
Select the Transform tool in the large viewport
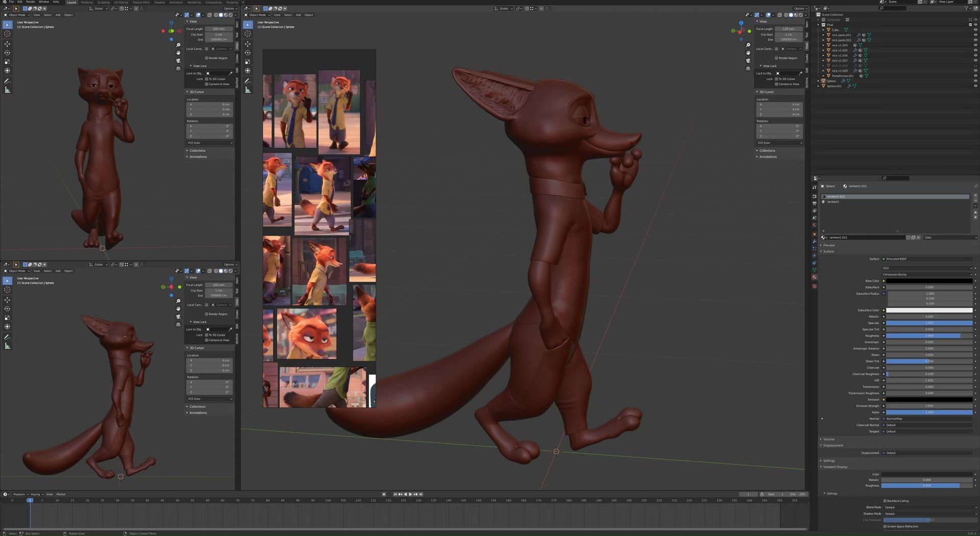pyautogui.click(x=248, y=70)
